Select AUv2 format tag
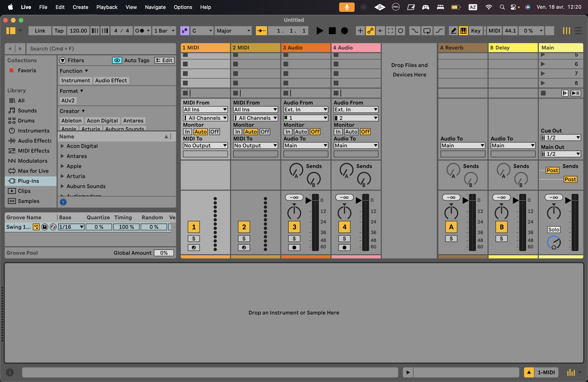This screenshot has height=382, width=588. (68, 101)
